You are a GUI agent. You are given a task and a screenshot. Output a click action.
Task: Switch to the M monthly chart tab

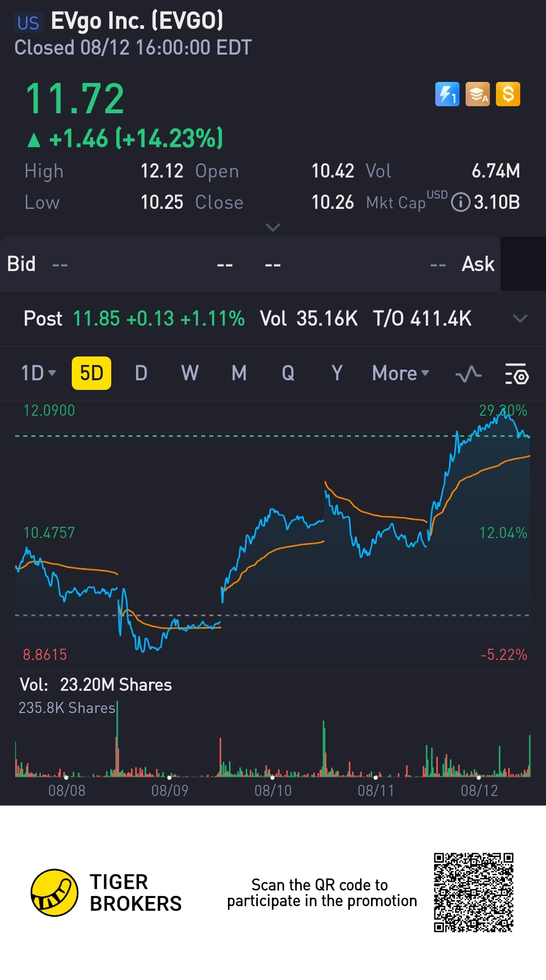pos(239,373)
